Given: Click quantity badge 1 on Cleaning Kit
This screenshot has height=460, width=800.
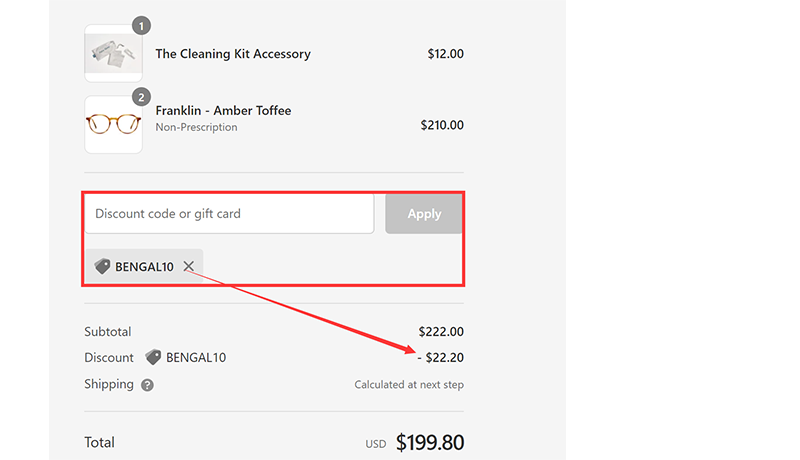Looking at the screenshot, I should [x=141, y=25].
